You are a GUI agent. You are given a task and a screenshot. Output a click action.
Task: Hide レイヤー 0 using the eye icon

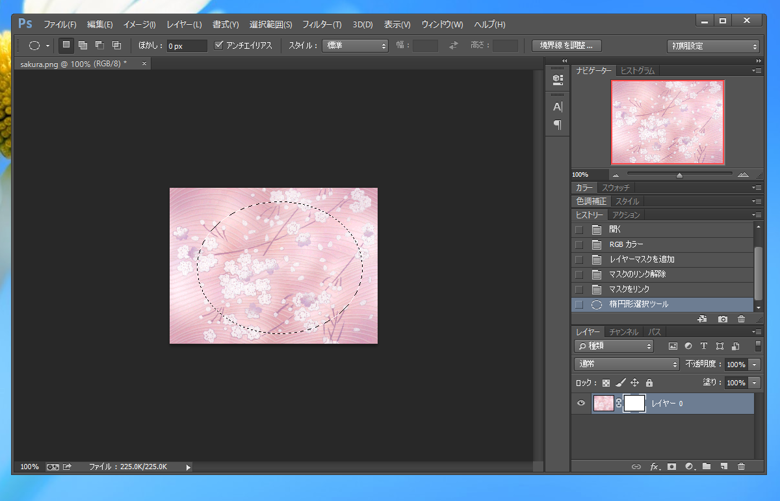click(x=581, y=404)
